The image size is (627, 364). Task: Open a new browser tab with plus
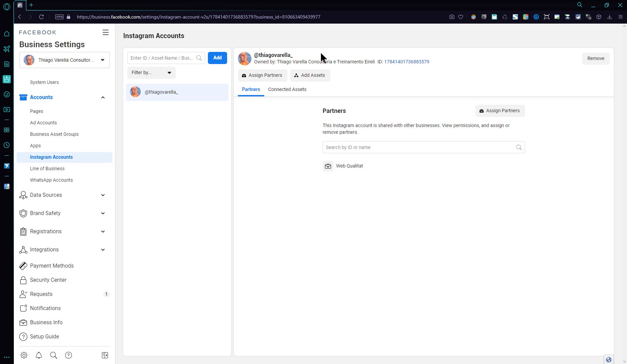[31, 5]
